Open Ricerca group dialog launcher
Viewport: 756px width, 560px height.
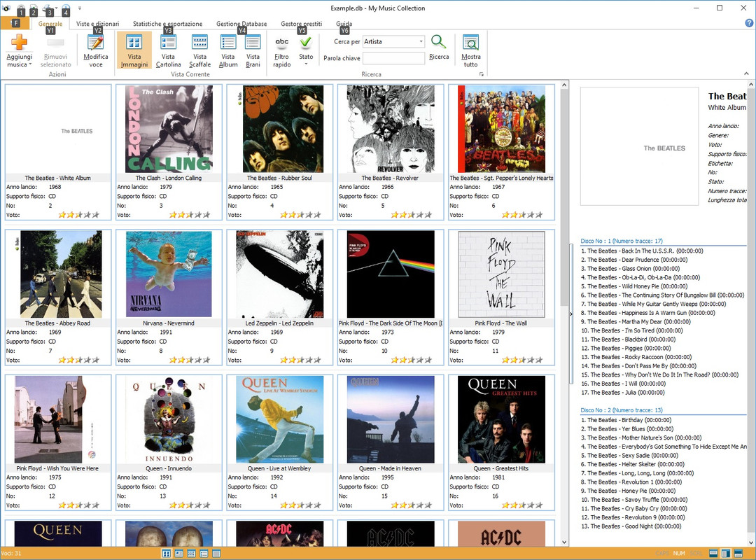(481, 74)
